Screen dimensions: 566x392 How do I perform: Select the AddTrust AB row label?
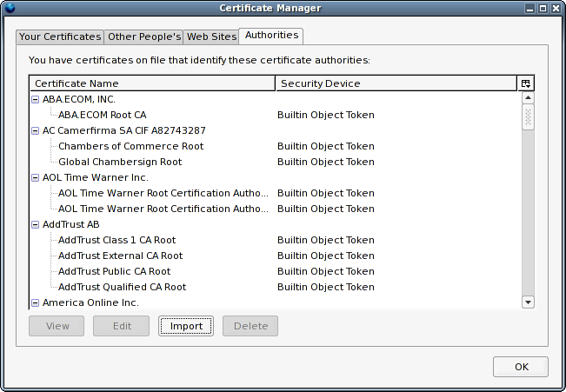click(x=70, y=224)
